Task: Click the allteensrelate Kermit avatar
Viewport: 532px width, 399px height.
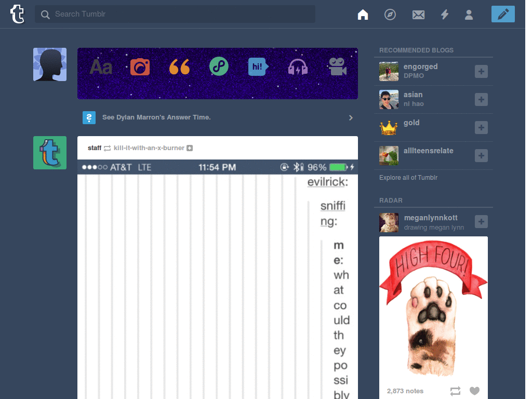Action: click(389, 155)
